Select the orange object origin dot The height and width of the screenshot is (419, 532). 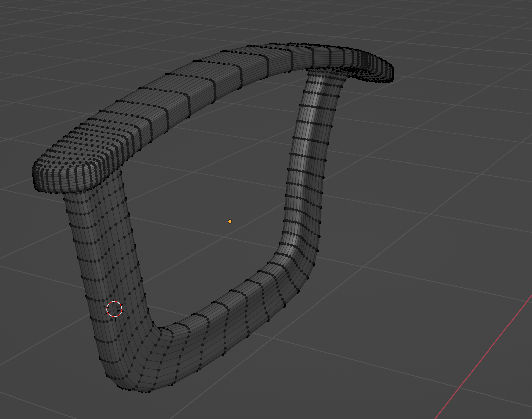[230, 221]
